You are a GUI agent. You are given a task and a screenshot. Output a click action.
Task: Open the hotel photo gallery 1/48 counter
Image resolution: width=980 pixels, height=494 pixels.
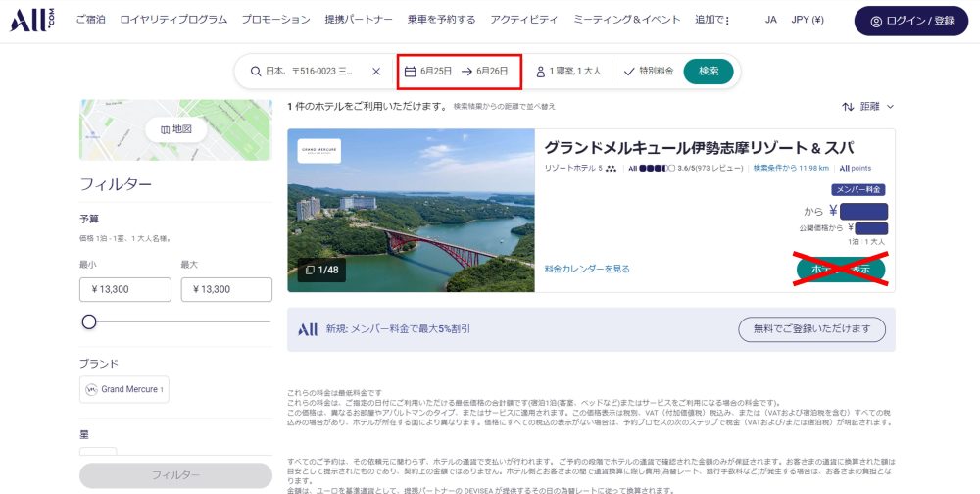click(x=321, y=270)
